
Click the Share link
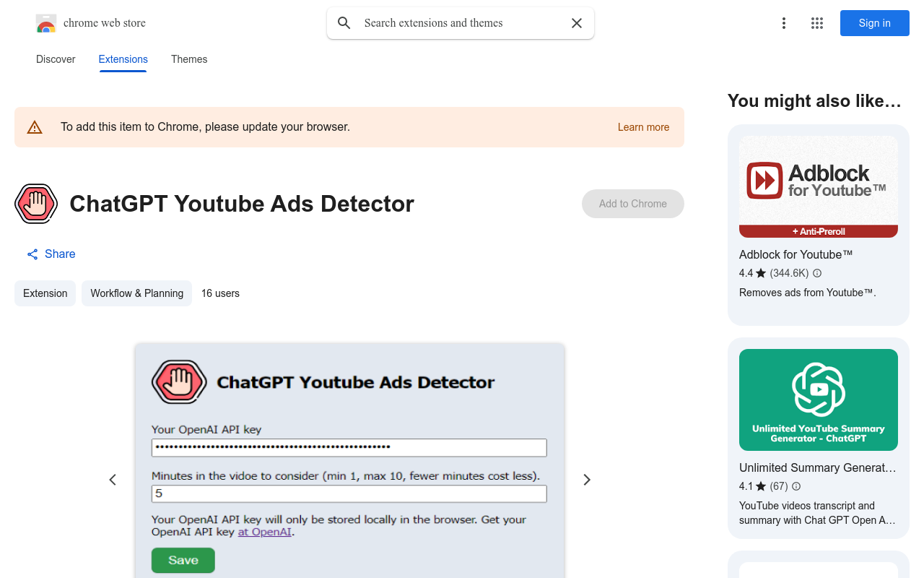51,254
